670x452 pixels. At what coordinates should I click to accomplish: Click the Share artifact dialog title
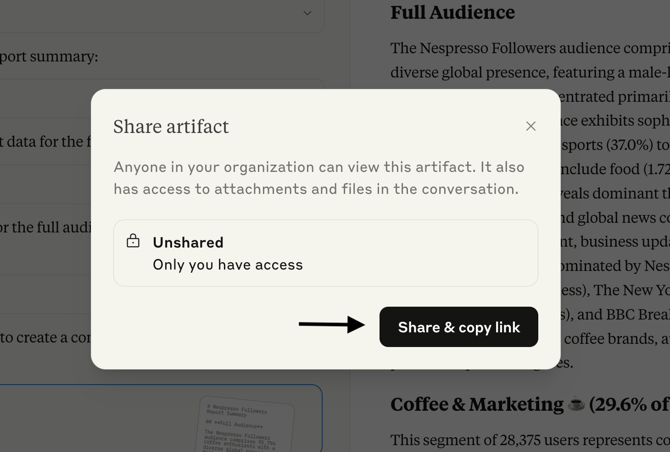point(171,127)
